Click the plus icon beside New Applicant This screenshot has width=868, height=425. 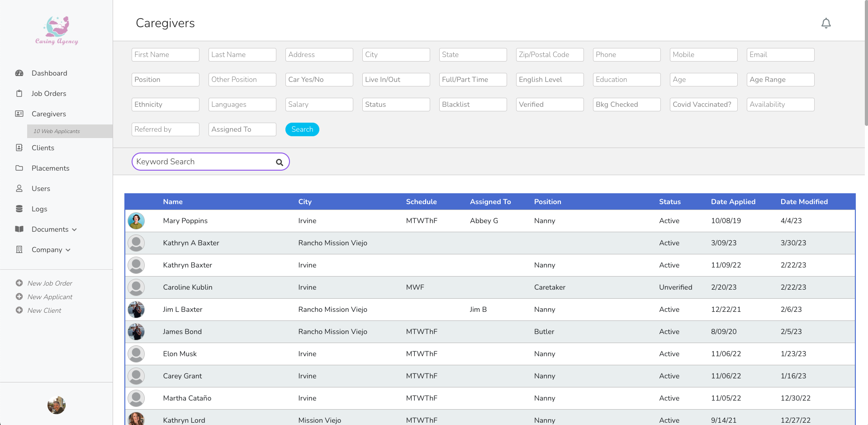click(19, 297)
